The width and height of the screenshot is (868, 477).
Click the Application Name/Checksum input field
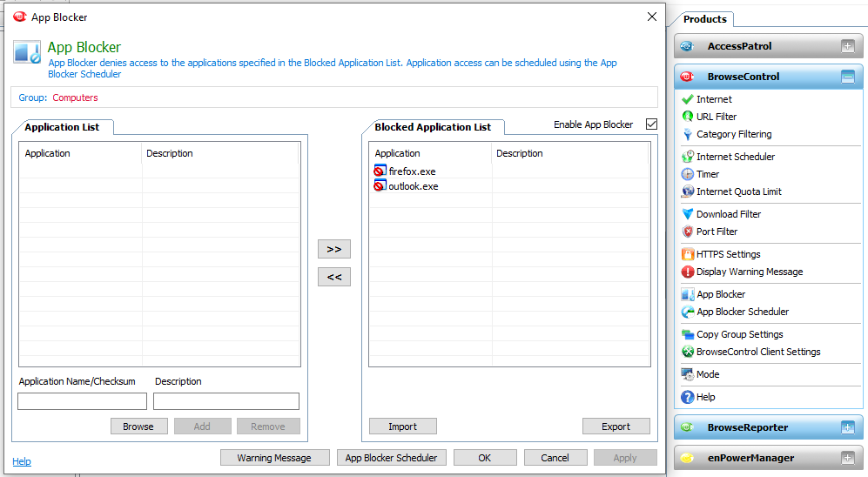coord(83,401)
